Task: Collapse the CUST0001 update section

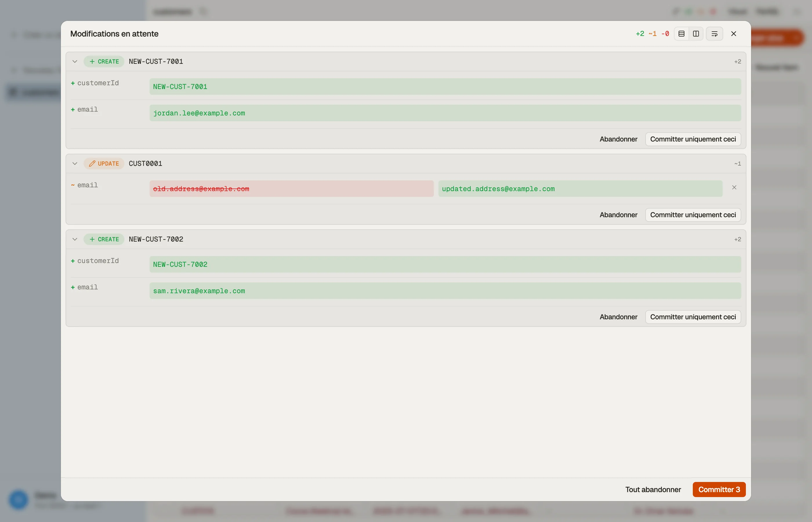Action: click(75, 163)
